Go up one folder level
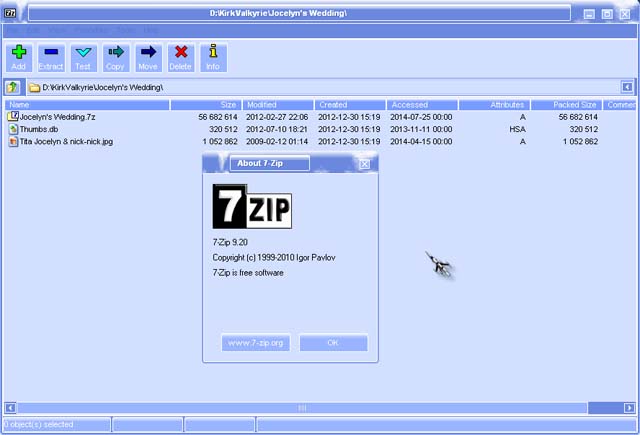 coord(13,87)
